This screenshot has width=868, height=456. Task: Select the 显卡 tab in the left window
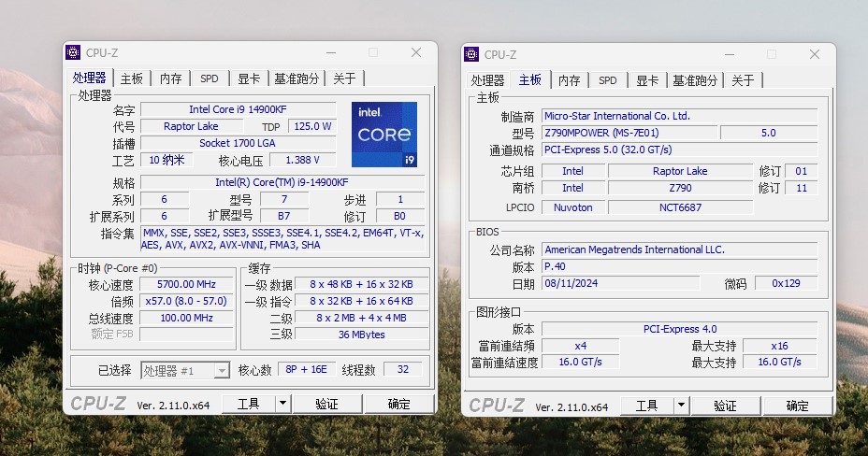coord(249,78)
